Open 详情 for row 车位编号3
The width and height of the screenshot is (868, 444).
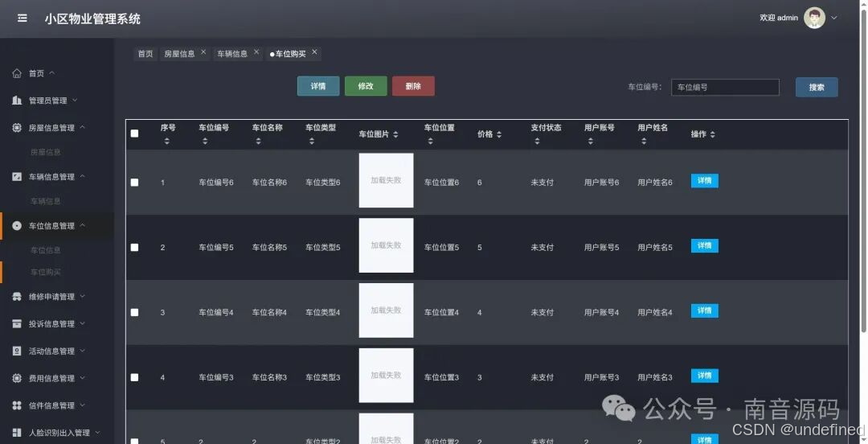coord(705,376)
